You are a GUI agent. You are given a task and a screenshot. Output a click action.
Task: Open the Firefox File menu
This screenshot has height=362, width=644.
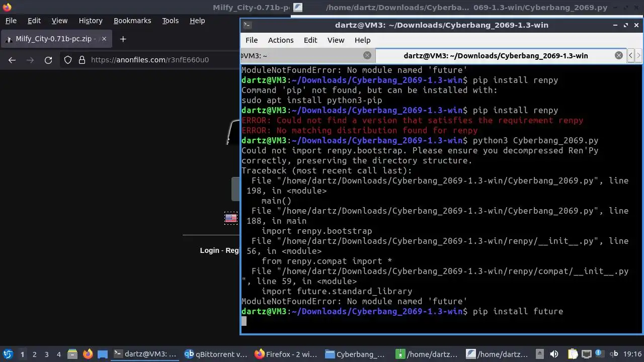coord(11,21)
